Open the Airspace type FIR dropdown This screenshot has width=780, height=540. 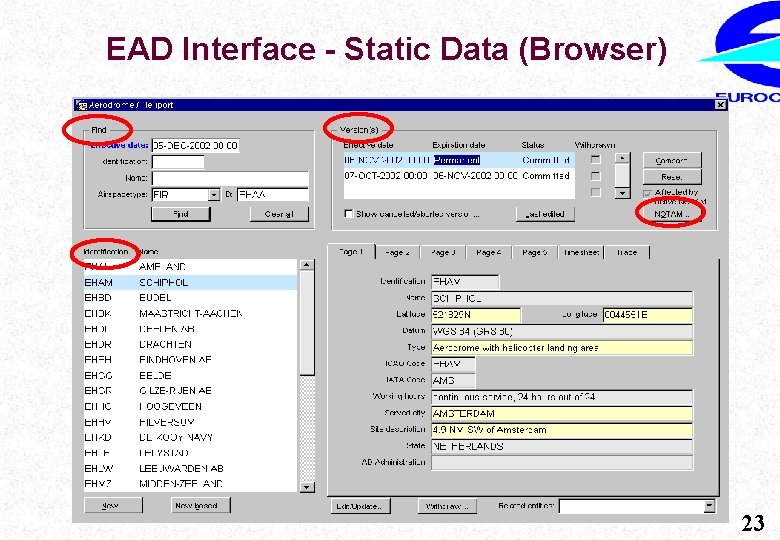[x=214, y=195]
